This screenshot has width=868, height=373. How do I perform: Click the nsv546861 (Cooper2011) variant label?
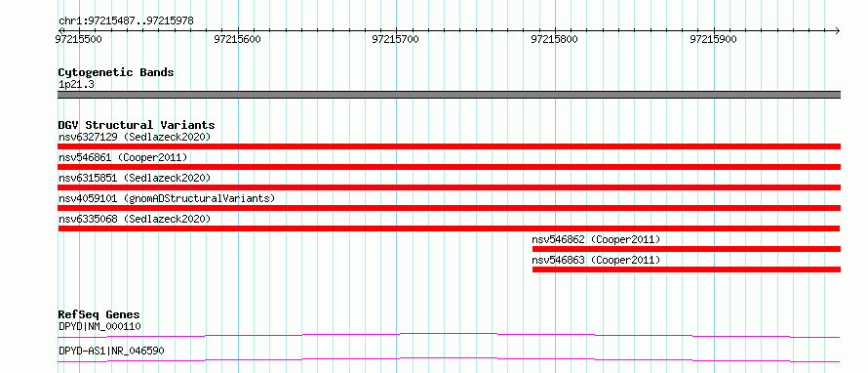tap(123, 158)
